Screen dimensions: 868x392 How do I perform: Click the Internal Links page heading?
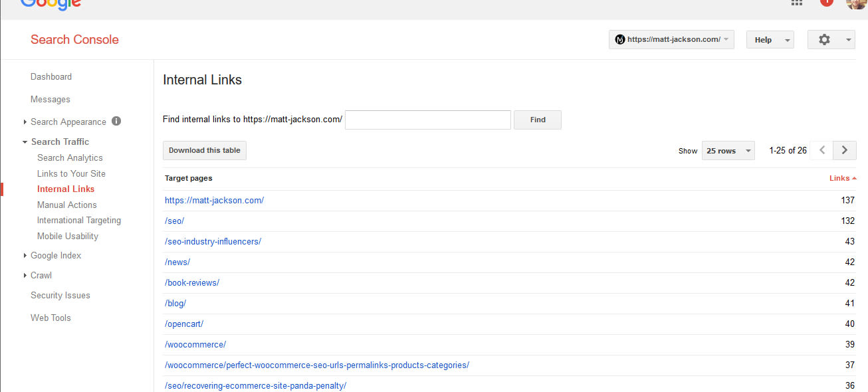coord(202,80)
